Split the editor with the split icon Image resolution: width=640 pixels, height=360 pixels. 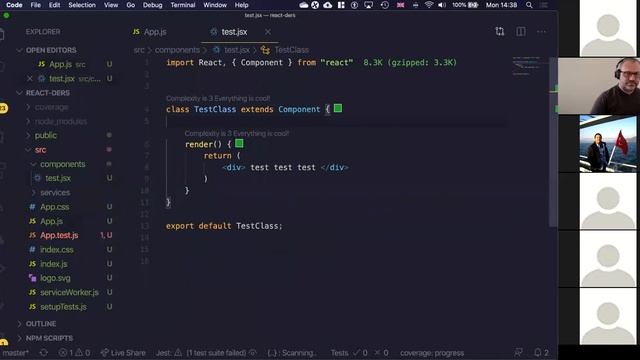[x=521, y=31]
